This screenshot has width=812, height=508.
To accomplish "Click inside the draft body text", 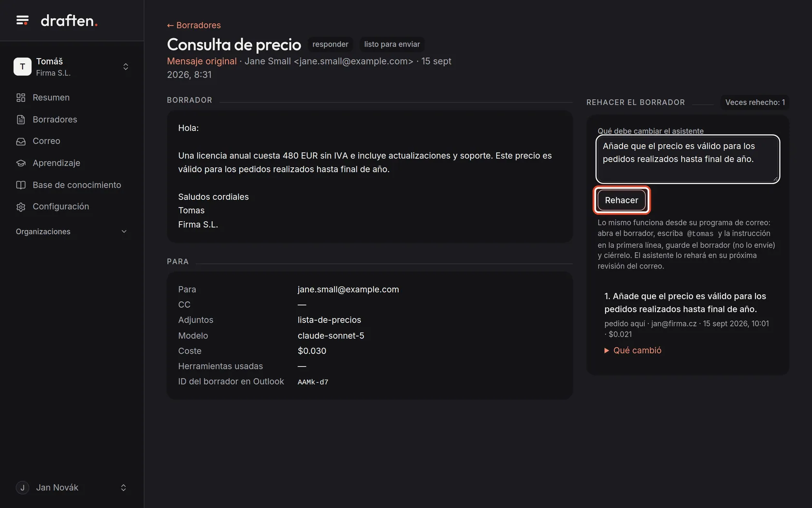I will [365, 163].
